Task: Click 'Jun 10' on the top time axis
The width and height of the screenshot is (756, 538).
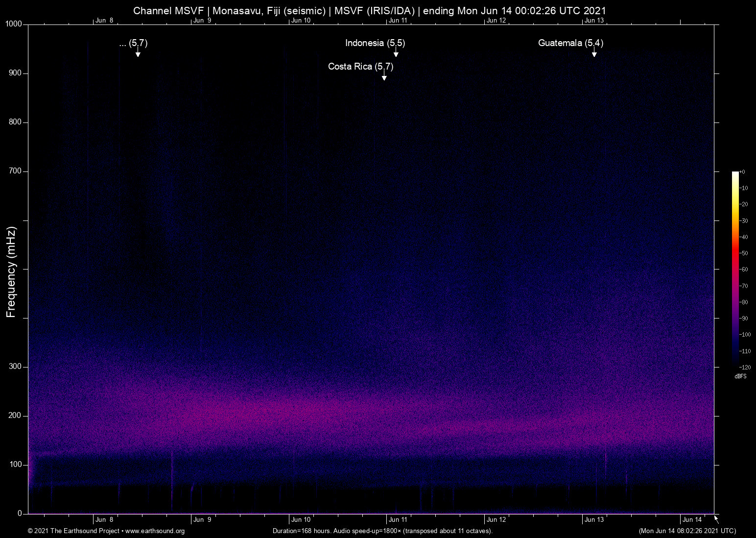Action: pos(301,21)
